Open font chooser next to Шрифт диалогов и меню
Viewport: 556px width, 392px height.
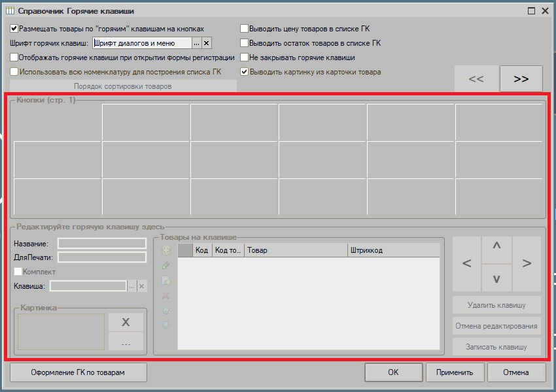(x=196, y=43)
